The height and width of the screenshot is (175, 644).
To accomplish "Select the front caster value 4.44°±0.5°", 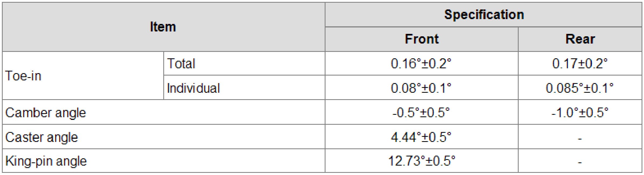I will [x=421, y=137].
